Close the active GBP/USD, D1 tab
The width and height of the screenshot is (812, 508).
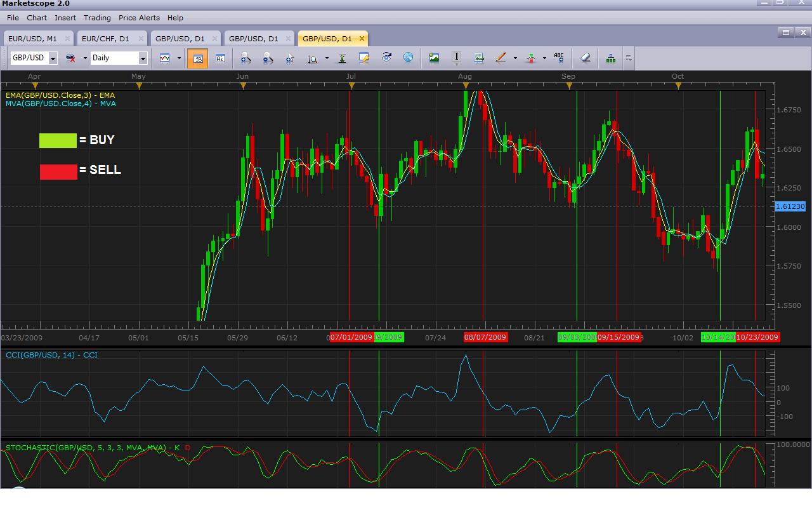pos(361,38)
